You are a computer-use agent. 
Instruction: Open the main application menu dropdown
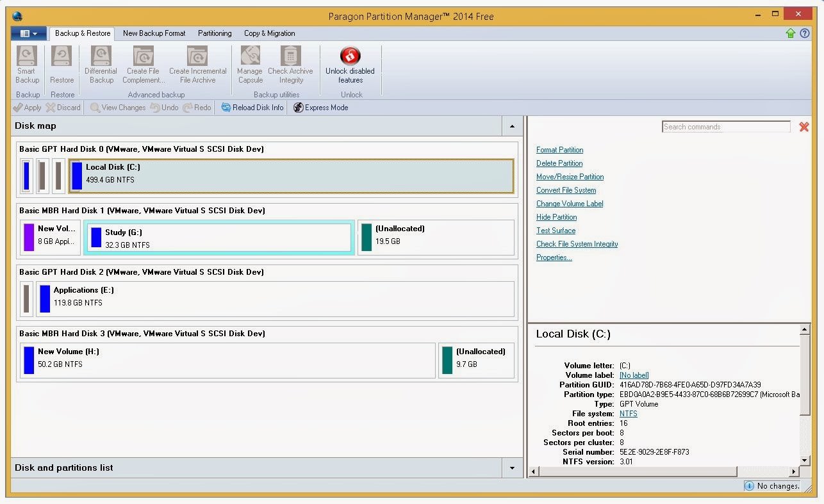29,33
